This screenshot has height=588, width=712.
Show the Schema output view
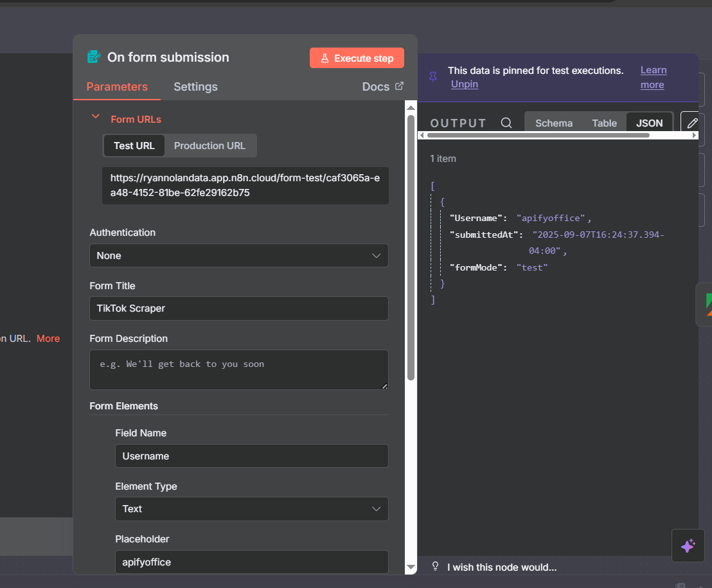(553, 123)
